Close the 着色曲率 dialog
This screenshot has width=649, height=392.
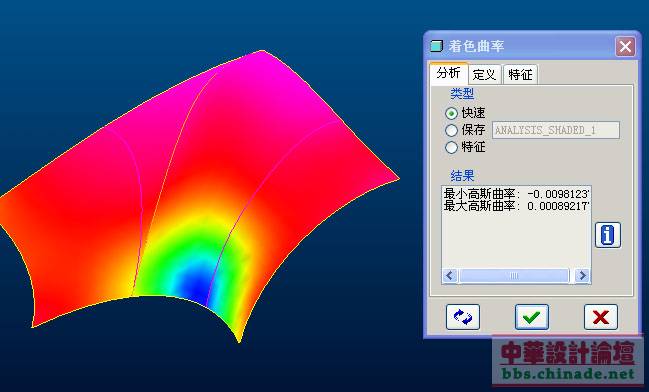(625, 46)
